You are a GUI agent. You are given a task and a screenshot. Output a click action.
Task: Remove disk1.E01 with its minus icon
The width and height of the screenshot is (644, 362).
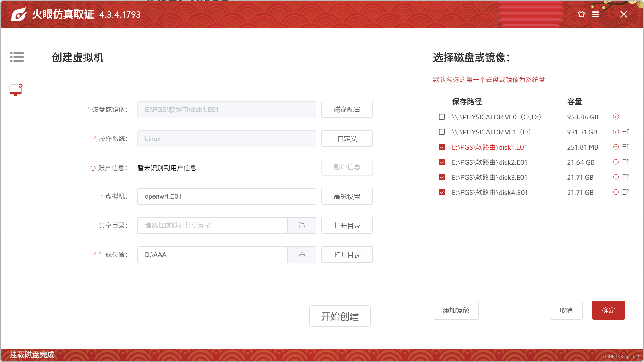(616, 147)
